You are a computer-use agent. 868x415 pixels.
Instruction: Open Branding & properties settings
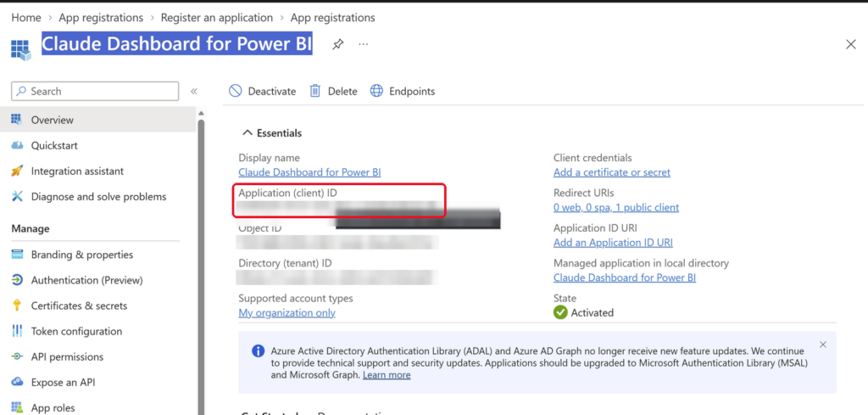[82, 255]
